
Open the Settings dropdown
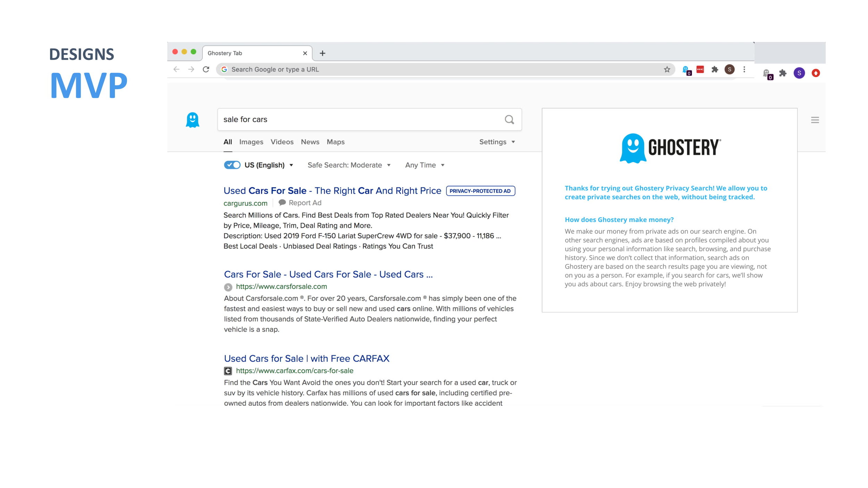497,142
